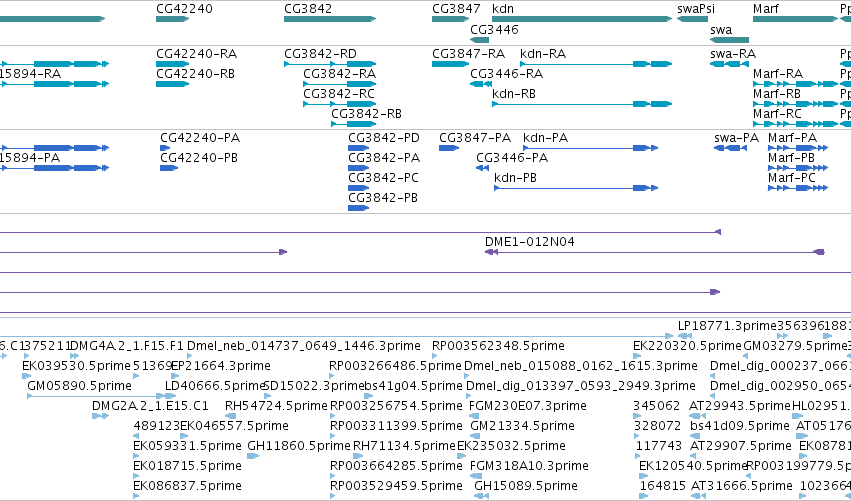Select the CG42240 gene label
851x501 pixels.
coord(184,9)
